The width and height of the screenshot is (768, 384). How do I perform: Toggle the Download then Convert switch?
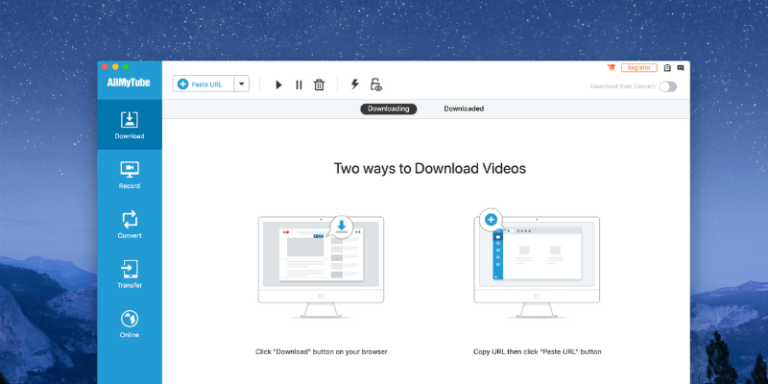(x=668, y=87)
